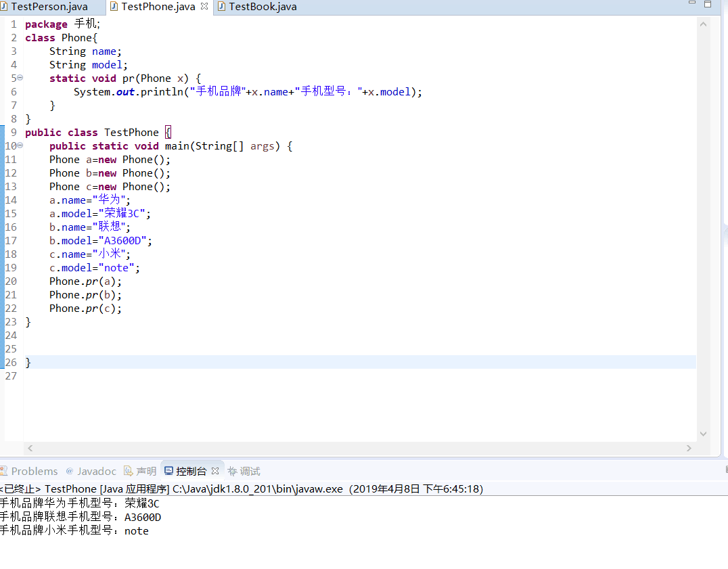Screen dimensions: 728x569
Task: Click the console monitor icon on 控制台 tab
Action: 168,471
